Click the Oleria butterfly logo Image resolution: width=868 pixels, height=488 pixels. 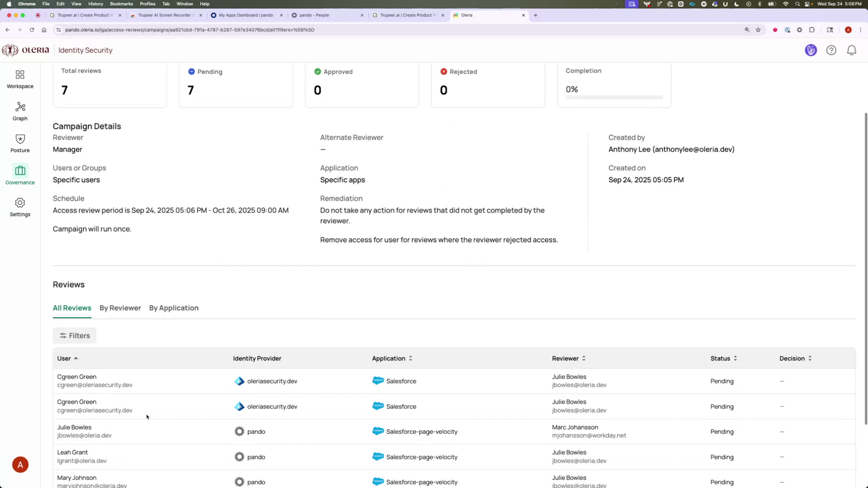9,50
